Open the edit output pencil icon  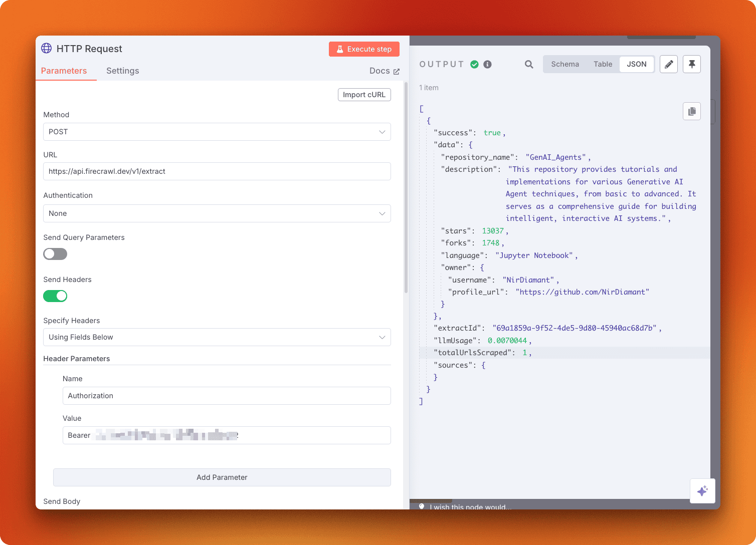(x=668, y=64)
